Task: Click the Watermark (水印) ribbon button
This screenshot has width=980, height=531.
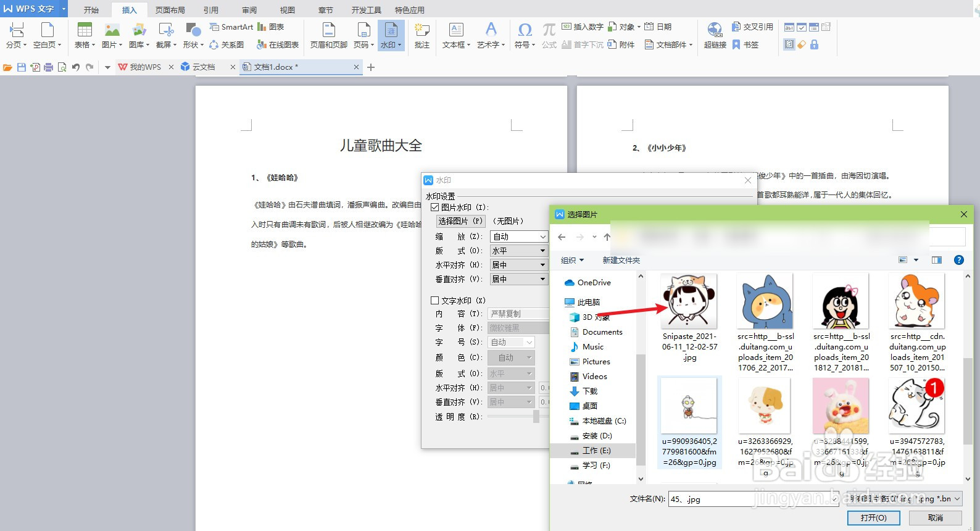Action: point(391,35)
